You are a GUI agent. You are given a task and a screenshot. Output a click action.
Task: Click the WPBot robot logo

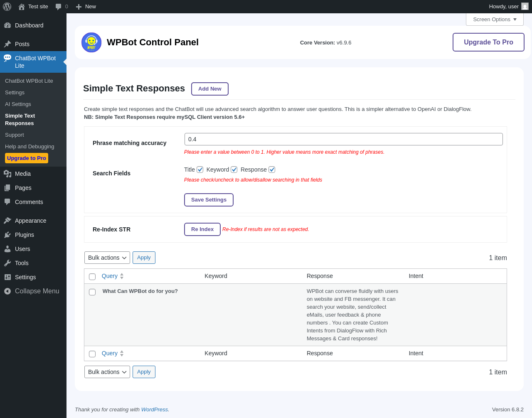pos(91,42)
